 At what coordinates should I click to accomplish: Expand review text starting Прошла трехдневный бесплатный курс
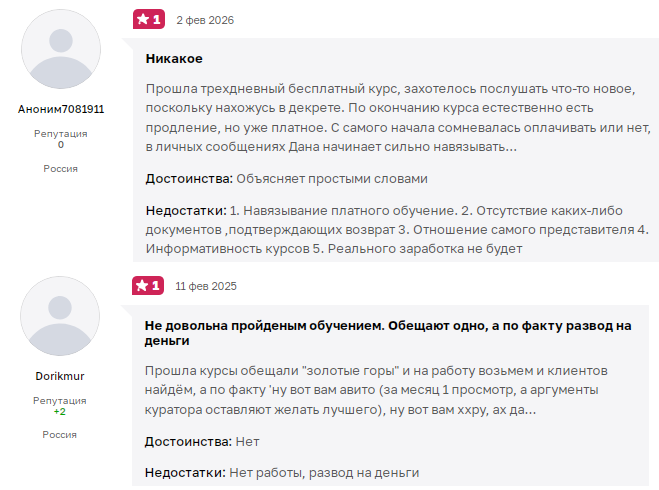coord(398,118)
